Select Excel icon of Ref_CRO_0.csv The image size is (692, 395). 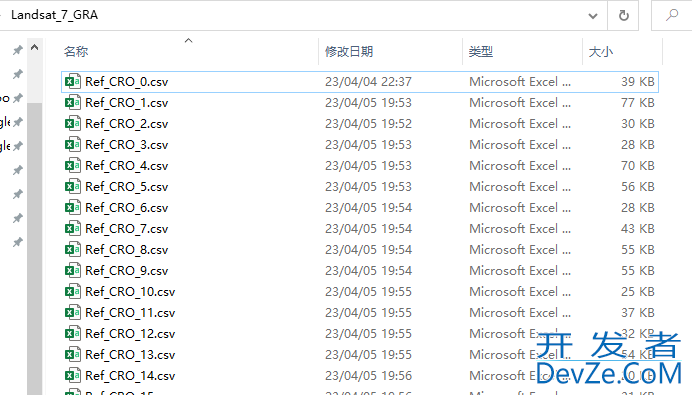73,82
